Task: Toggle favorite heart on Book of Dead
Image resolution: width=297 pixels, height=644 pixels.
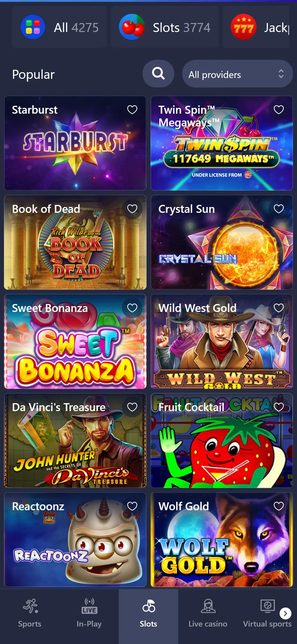Action: [132, 209]
